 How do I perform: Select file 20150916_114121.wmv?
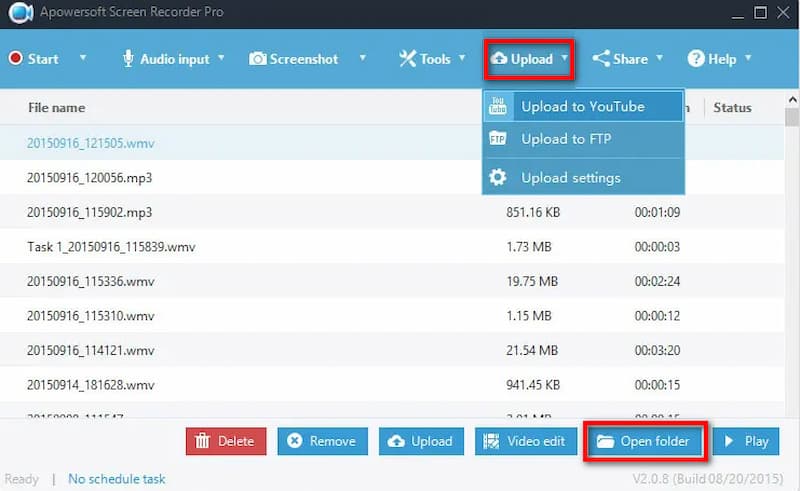91,351
